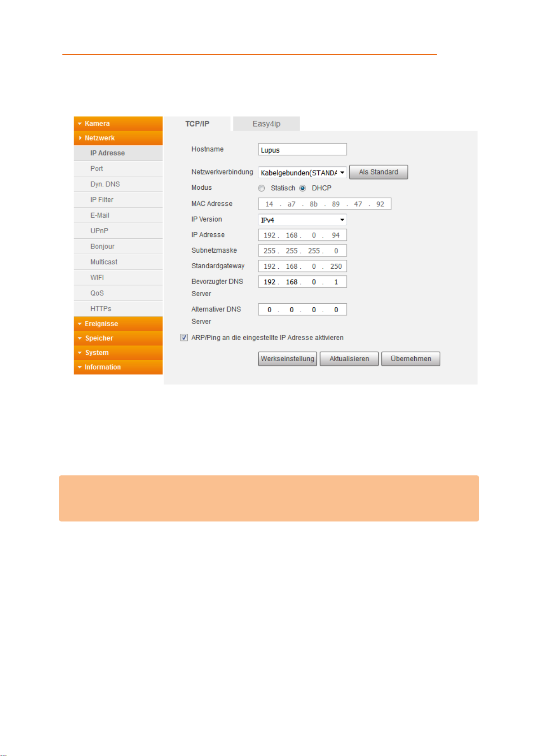Open the WIFI settings page

click(x=118, y=277)
